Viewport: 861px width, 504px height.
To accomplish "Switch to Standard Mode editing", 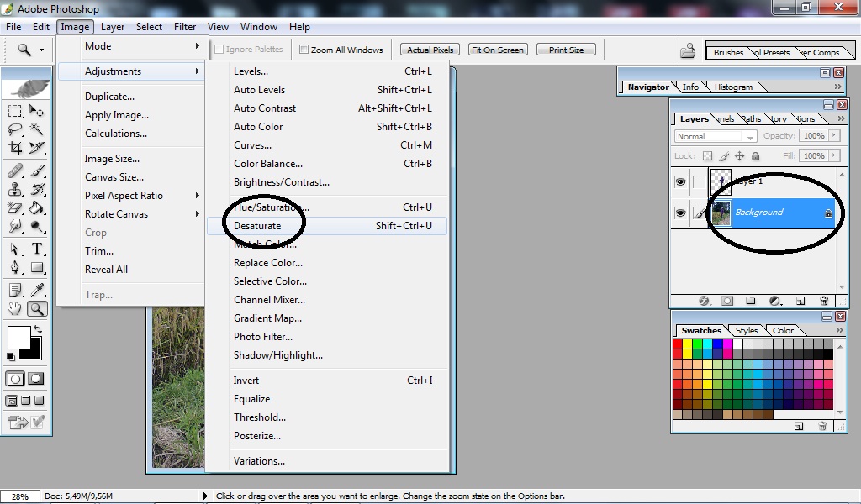I will point(15,378).
